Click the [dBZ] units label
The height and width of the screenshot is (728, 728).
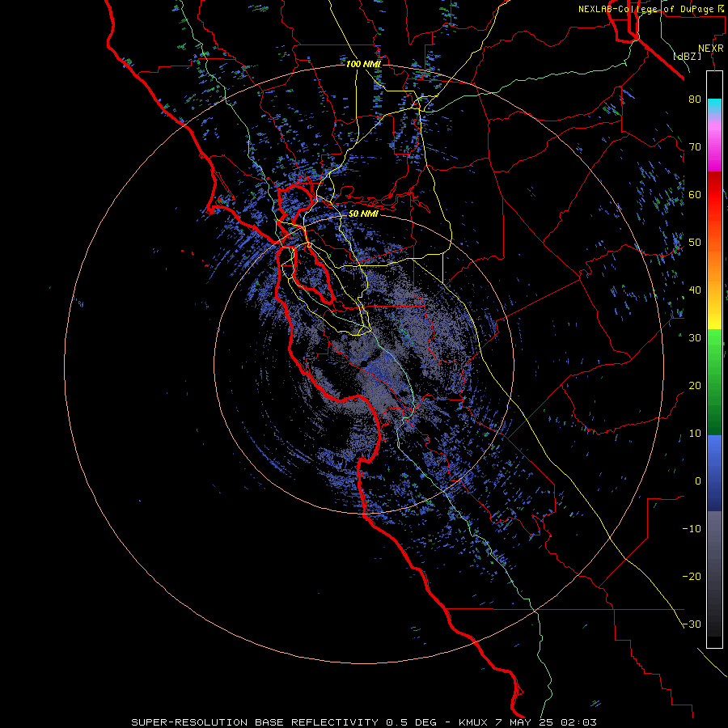coord(687,56)
